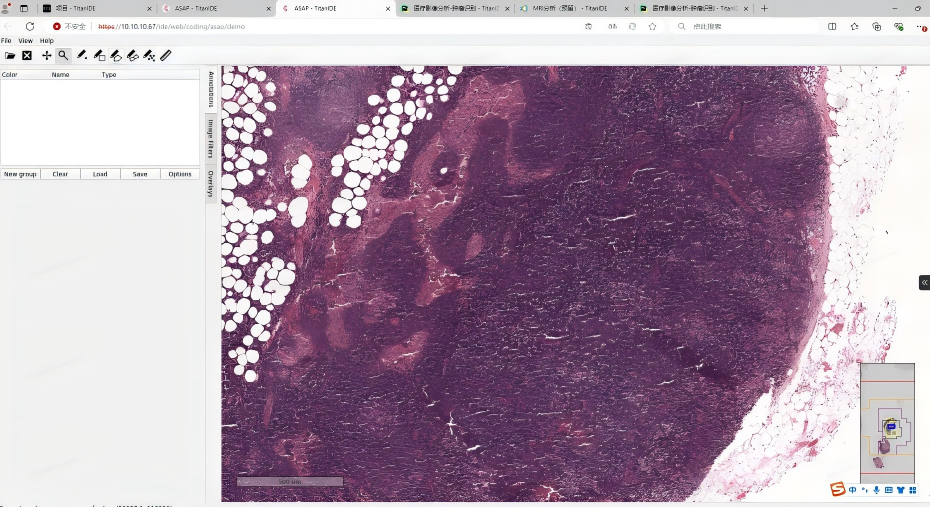930x507 pixels.
Task: Click the slide overview minimap thumbnail
Action: (x=887, y=423)
